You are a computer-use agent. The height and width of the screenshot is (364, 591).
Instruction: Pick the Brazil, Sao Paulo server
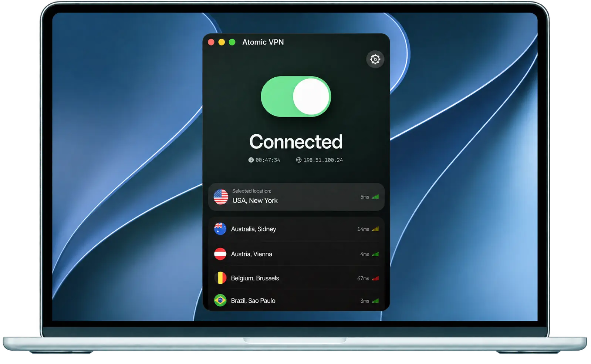coord(296,300)
